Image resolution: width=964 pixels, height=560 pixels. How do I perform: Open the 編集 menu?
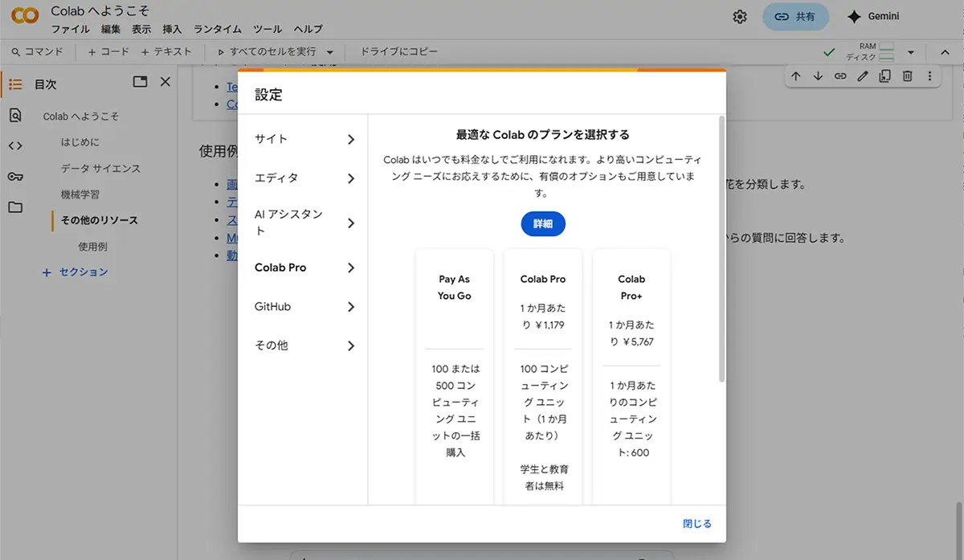click(111, 29)
